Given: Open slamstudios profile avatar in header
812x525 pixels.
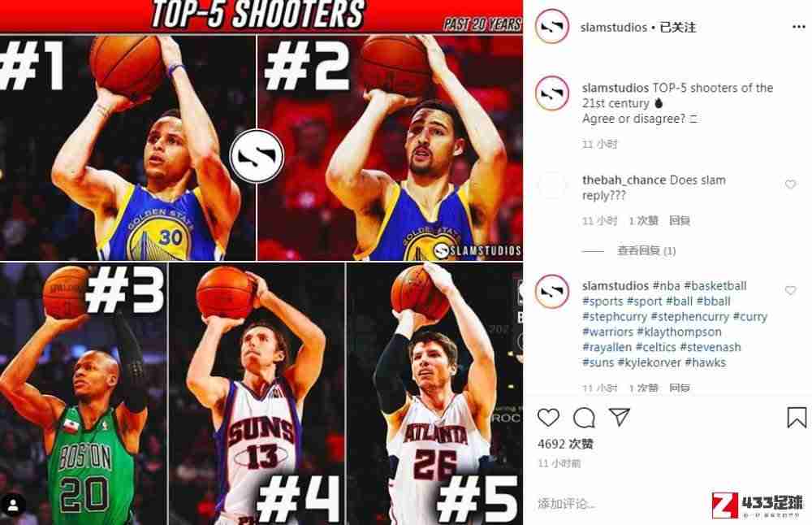Looking at the screenshot, I should tap(552, 26).
